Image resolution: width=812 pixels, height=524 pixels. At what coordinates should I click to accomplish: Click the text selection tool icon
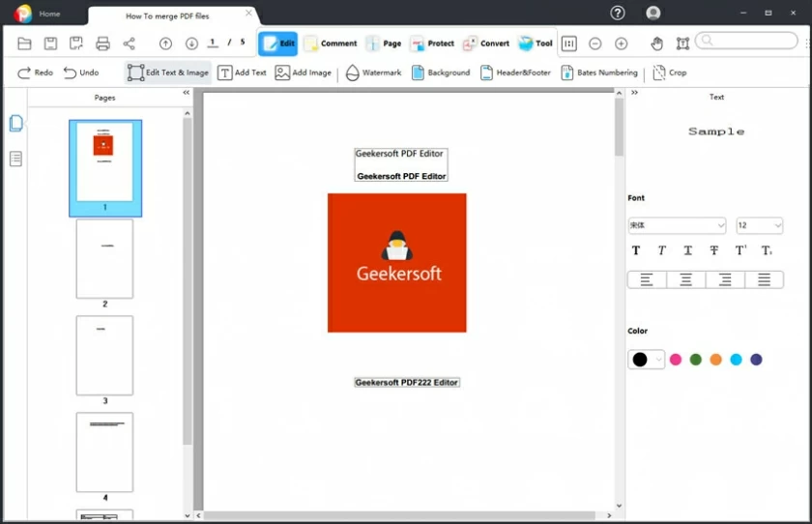click(682, 44)
